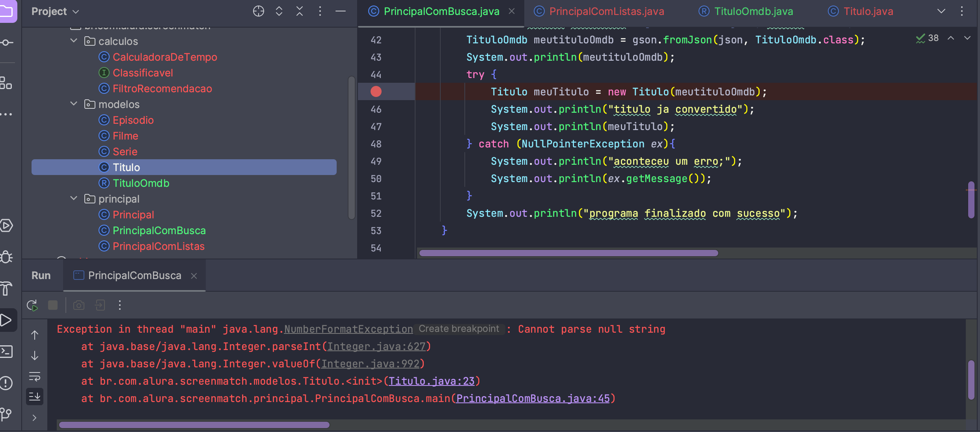Show more tool windows ellipsis

pos(6,114)
